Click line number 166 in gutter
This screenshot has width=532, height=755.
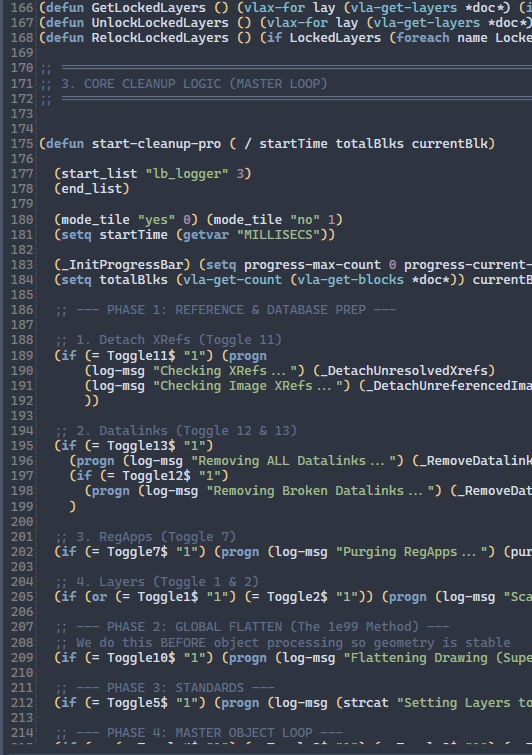tap(22, 8)
